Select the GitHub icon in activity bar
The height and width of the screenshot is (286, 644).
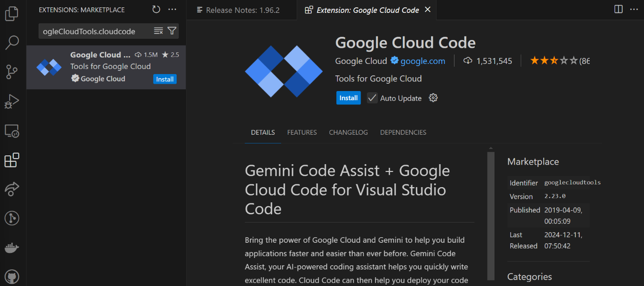point(12,276)
